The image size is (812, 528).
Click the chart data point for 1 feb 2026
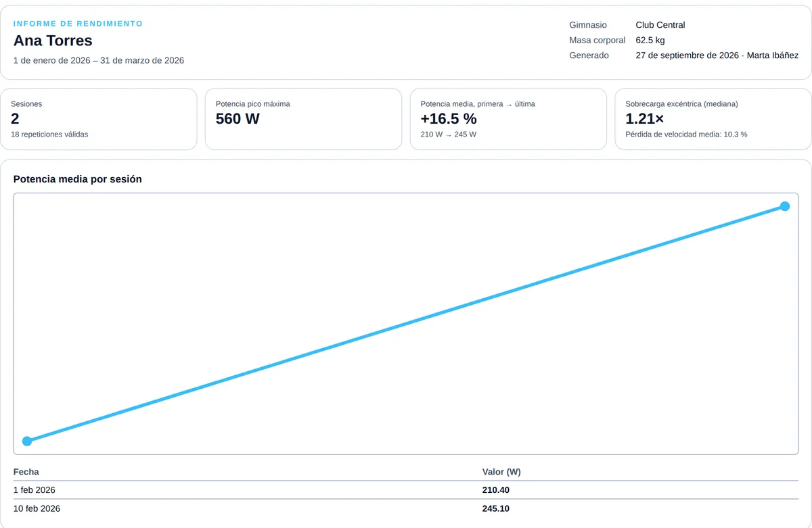[27, 441]
